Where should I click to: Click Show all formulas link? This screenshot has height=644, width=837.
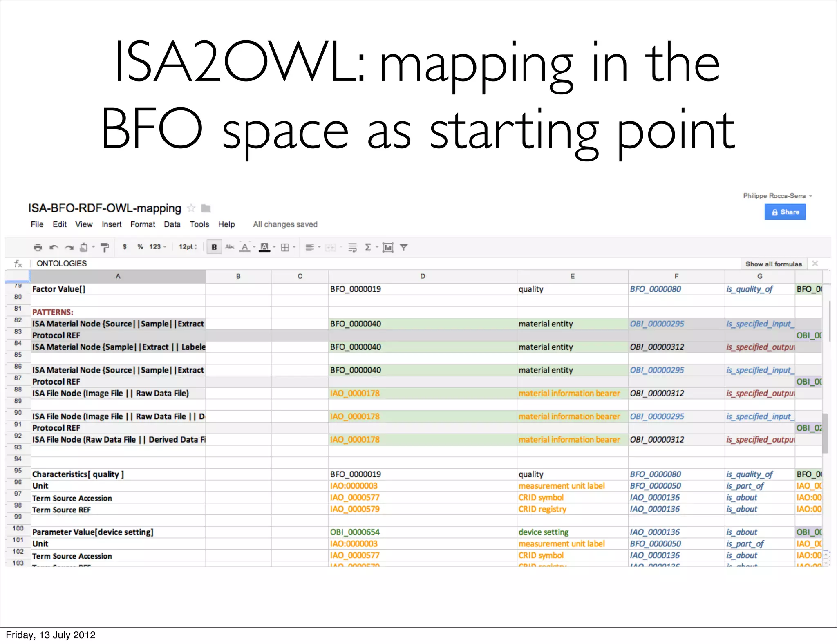(x=773, y=264)
